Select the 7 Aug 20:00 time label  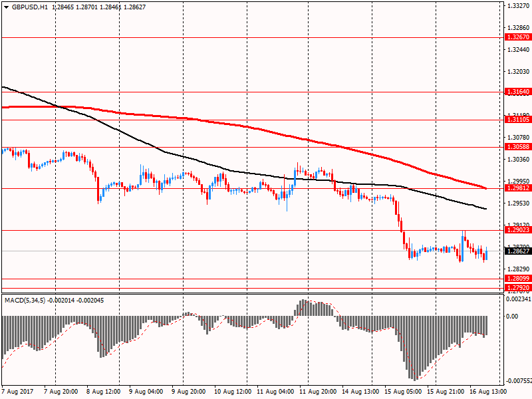[x=61, y=392]
